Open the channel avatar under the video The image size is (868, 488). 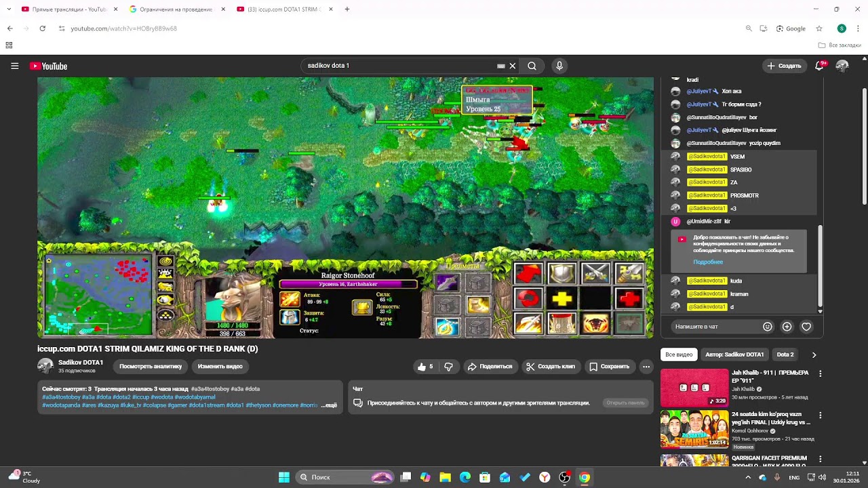pos(45,366)
